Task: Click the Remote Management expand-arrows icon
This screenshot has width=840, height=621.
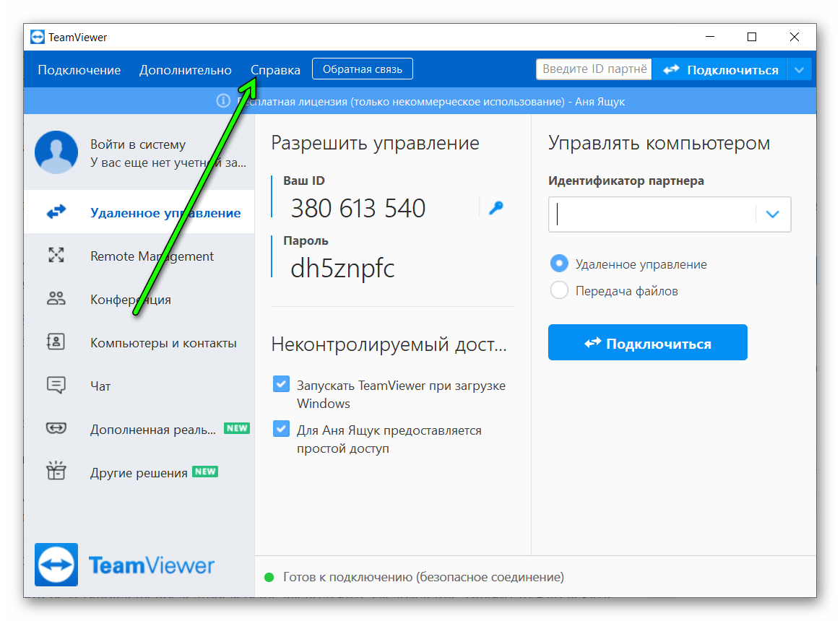Action: pyautogui.click(x=56, y=255)
